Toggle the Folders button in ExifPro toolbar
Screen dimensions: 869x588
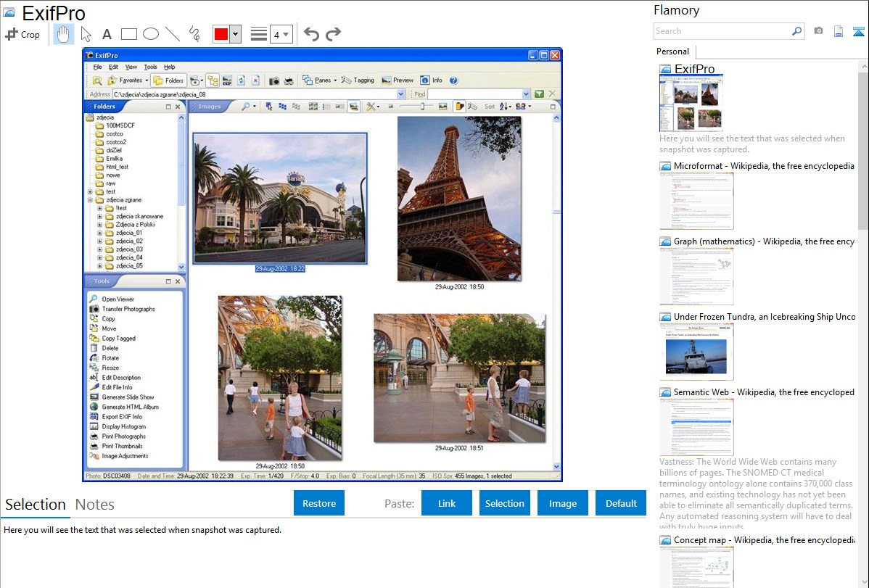tap(168, 80)
